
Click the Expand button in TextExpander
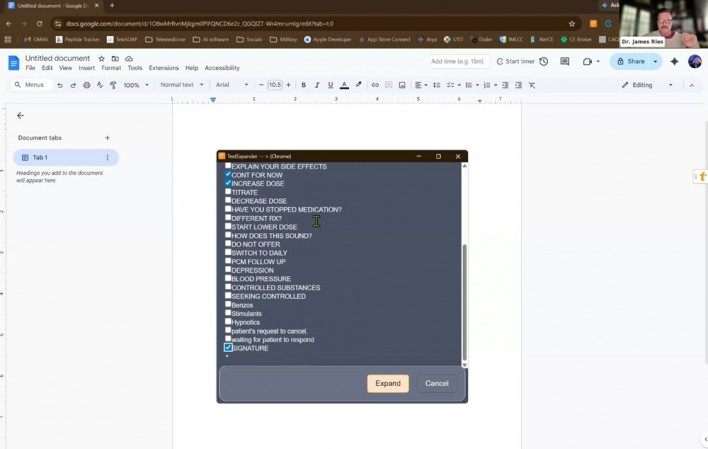(x=388, y=383)
